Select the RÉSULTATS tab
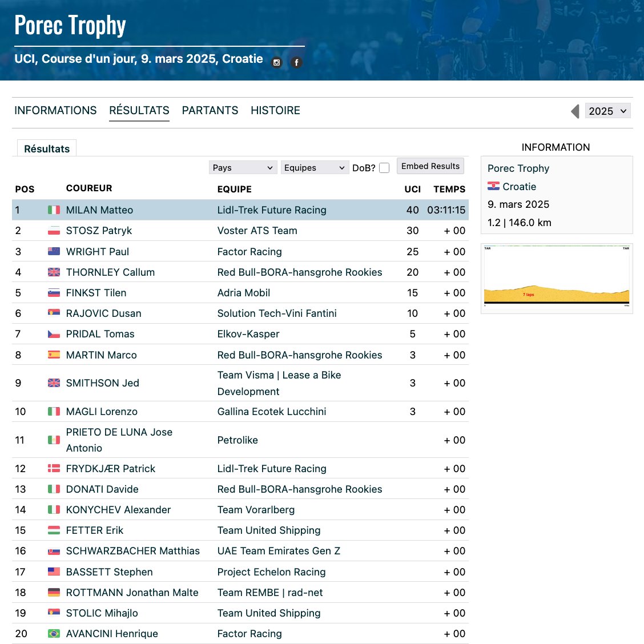The width and height of the screenshot is (644, 644). click(x=139, y=111)
